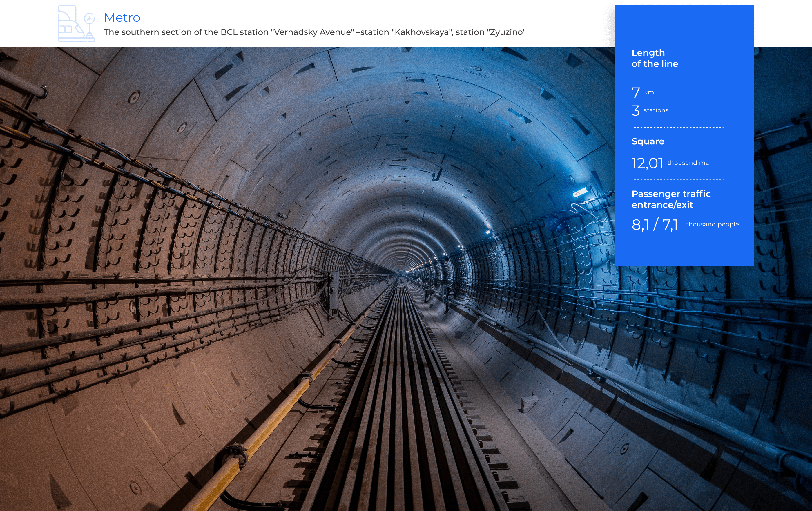The height and width of the screenshot is (511, 812).
Task: Click the Metro heading text
Action: pyautogui.click(x=122, y=17)
